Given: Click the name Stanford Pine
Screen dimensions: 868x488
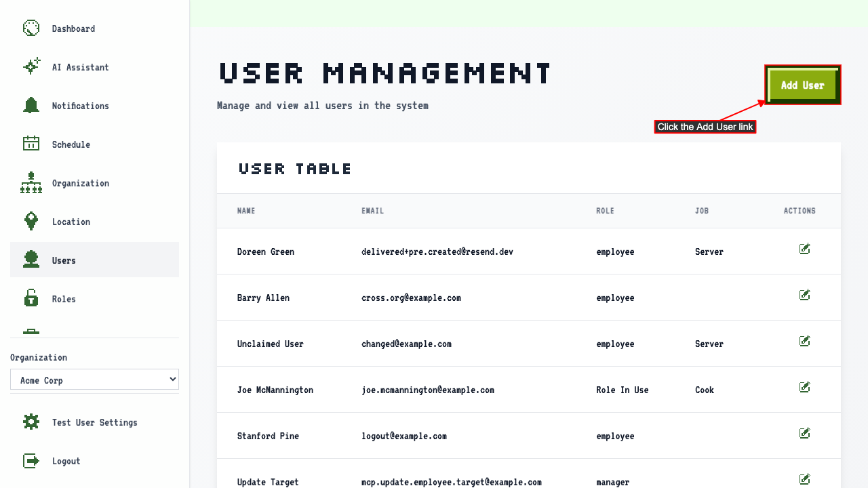Looking at the screenshot, I should click(x=268, y=436).
